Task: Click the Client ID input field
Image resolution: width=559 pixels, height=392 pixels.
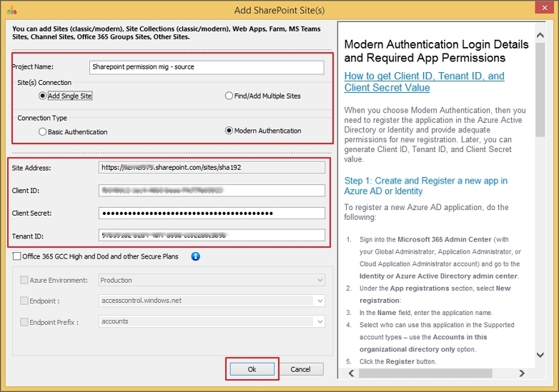Action: [212, 191]
